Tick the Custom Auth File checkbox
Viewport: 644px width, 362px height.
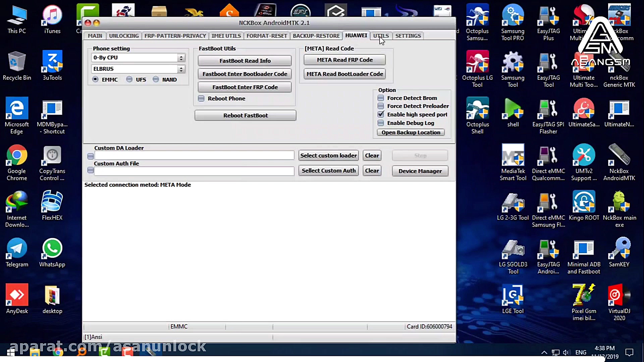point(90,170)
